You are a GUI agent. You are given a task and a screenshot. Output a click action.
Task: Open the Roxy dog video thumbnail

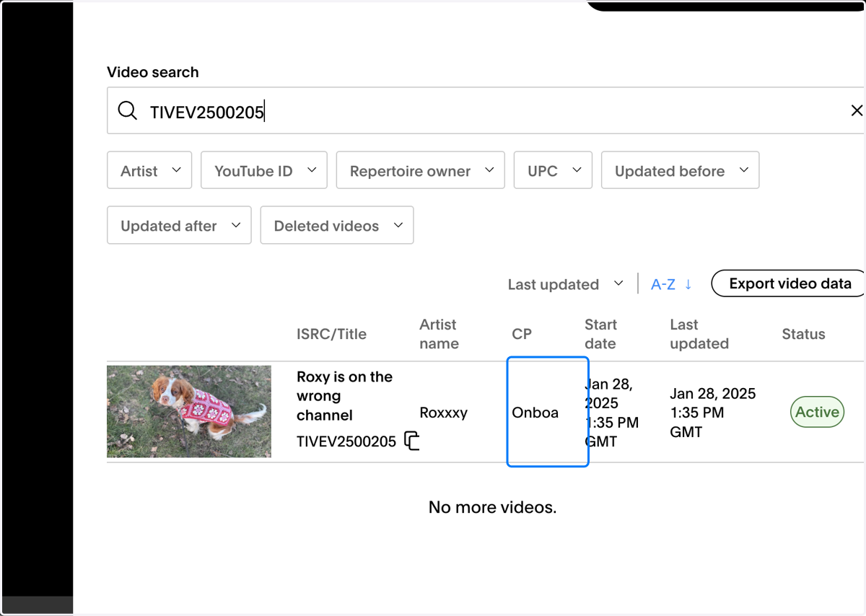point(189,411)
